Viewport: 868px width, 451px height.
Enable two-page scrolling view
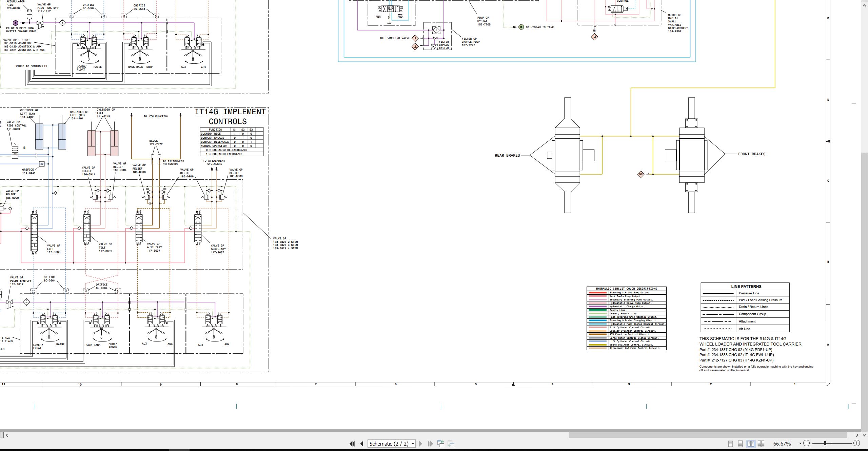tap(761, 444)
